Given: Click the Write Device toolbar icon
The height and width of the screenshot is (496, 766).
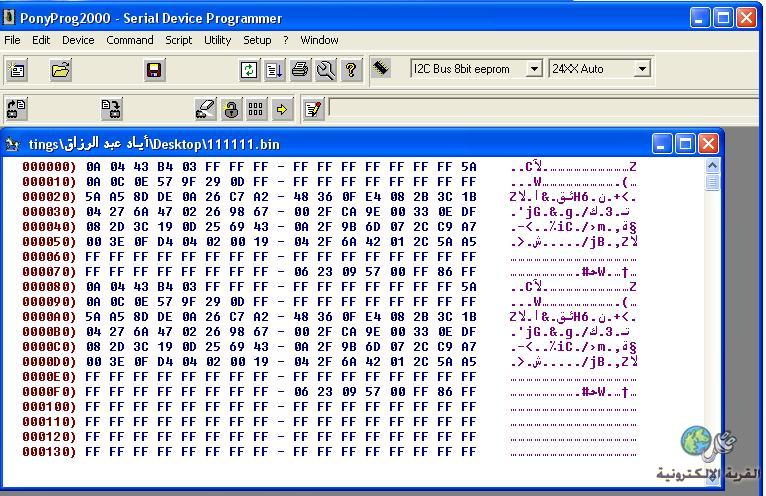Looking at the screenshot, I should [x=111, y=108].
